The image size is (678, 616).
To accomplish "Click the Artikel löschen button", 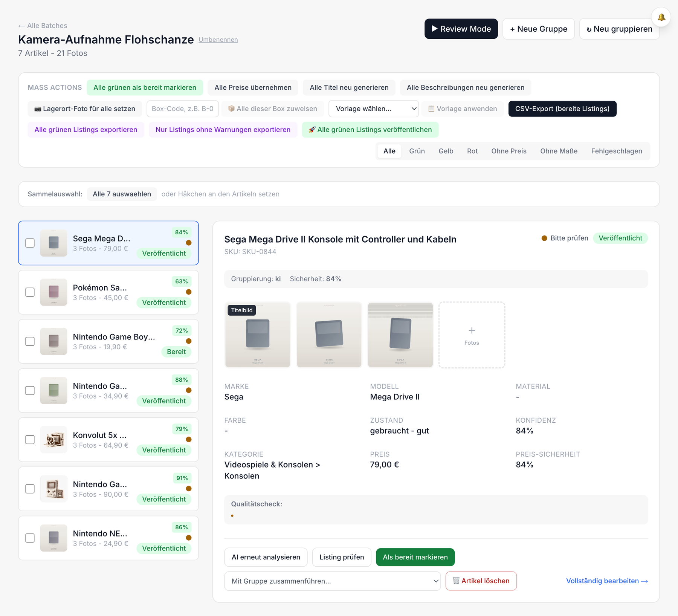I will pyautogui.click(x=481, y=581).
